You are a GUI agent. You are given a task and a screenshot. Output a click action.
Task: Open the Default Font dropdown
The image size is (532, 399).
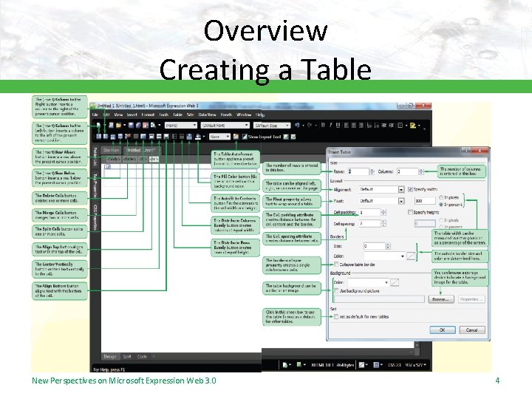pos(225,125)
